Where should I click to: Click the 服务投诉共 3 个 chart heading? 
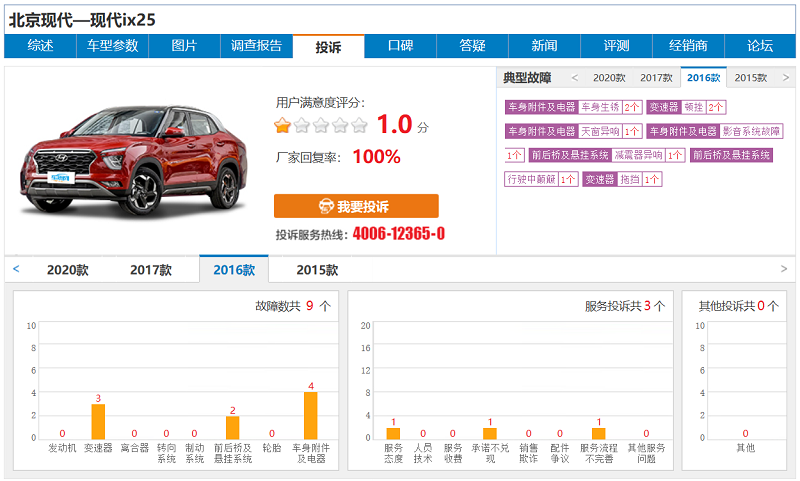coord(625,306)
